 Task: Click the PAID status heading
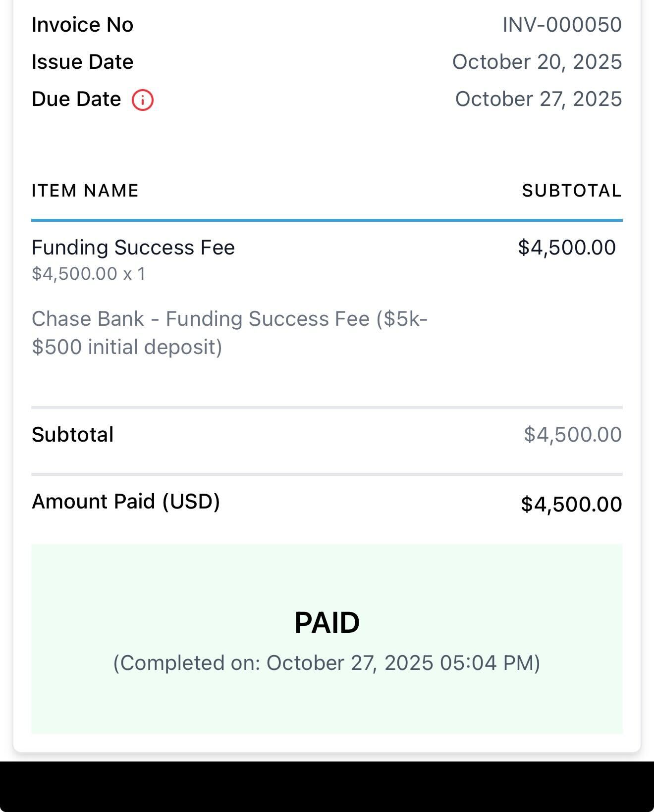[x=327, y=622]
